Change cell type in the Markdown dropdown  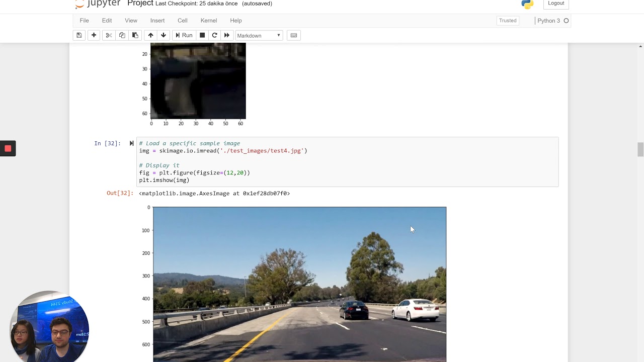(x=259, y=35)
